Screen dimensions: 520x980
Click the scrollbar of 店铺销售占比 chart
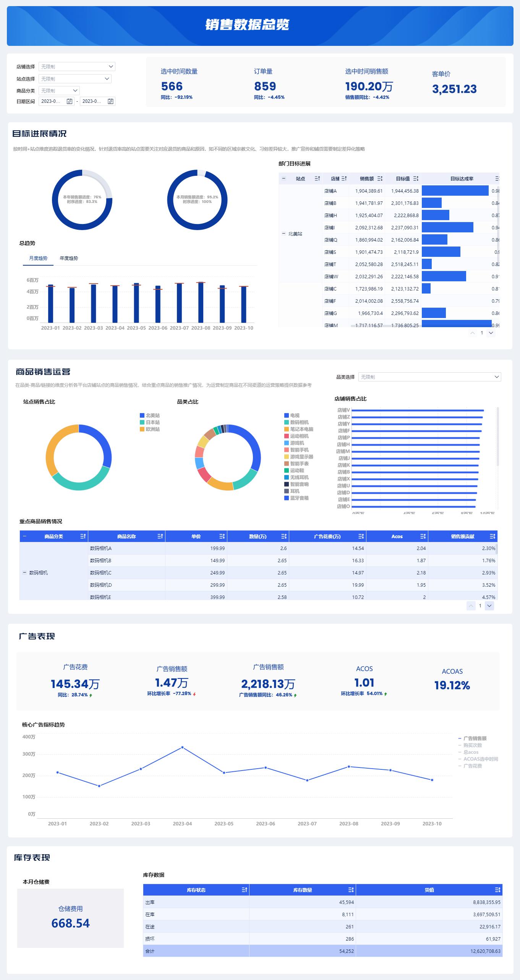(x=497, y=437)
